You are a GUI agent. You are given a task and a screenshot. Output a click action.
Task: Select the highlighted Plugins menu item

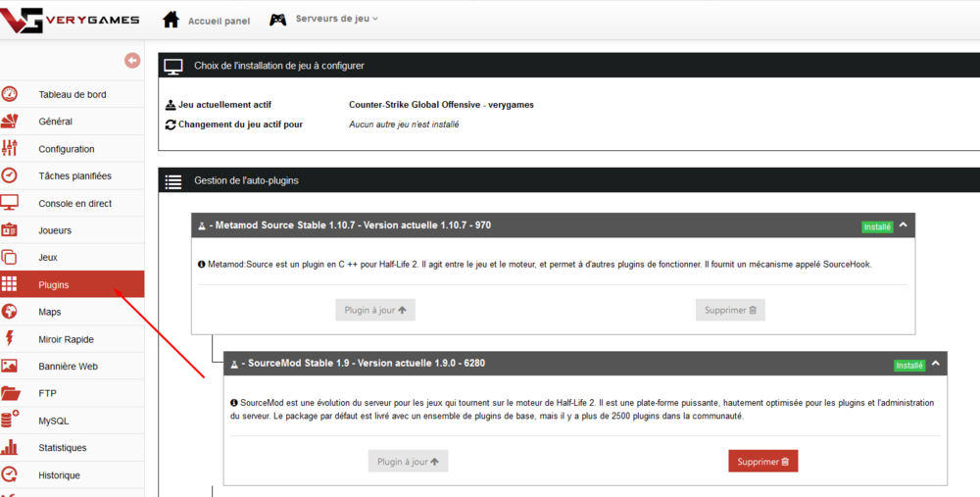[x=72, y=284]
